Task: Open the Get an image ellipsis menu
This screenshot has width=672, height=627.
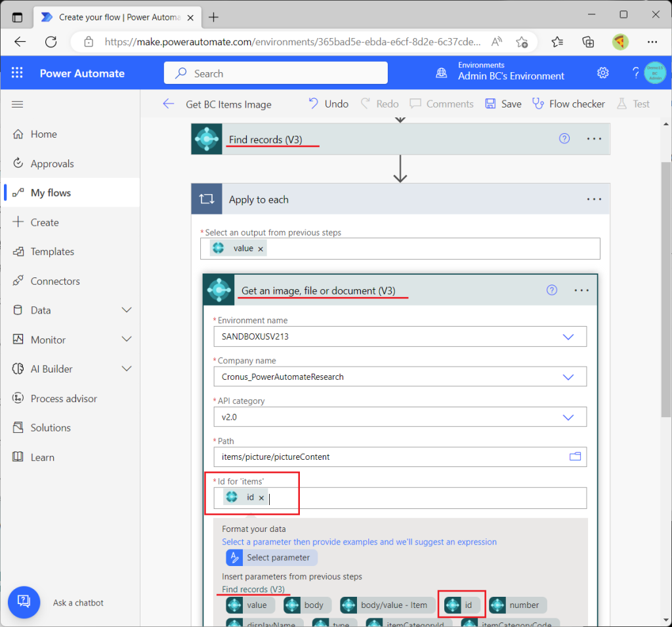Action: pos(581,290)
